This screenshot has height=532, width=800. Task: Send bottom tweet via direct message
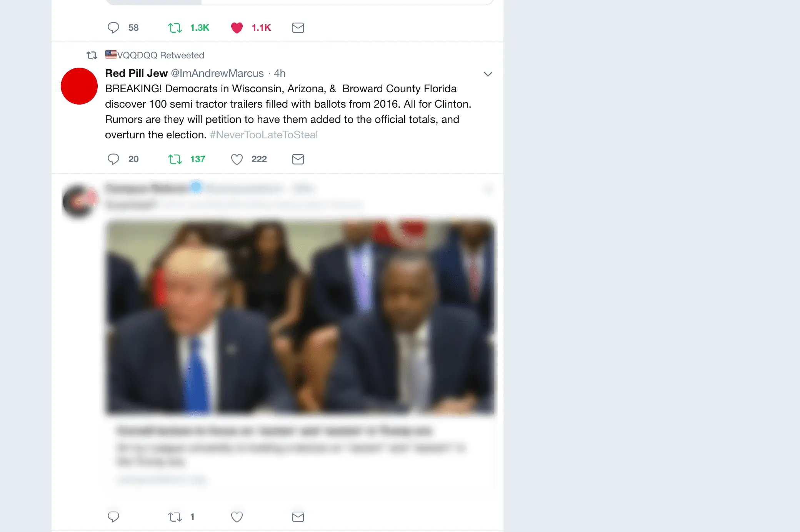click(298, 517)
